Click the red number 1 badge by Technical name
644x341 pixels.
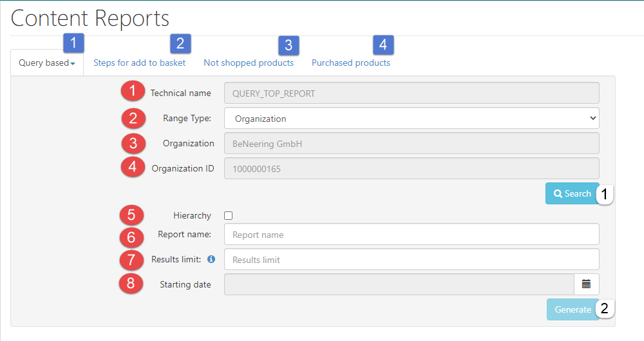pyautogui.click(x=132, y=93)
